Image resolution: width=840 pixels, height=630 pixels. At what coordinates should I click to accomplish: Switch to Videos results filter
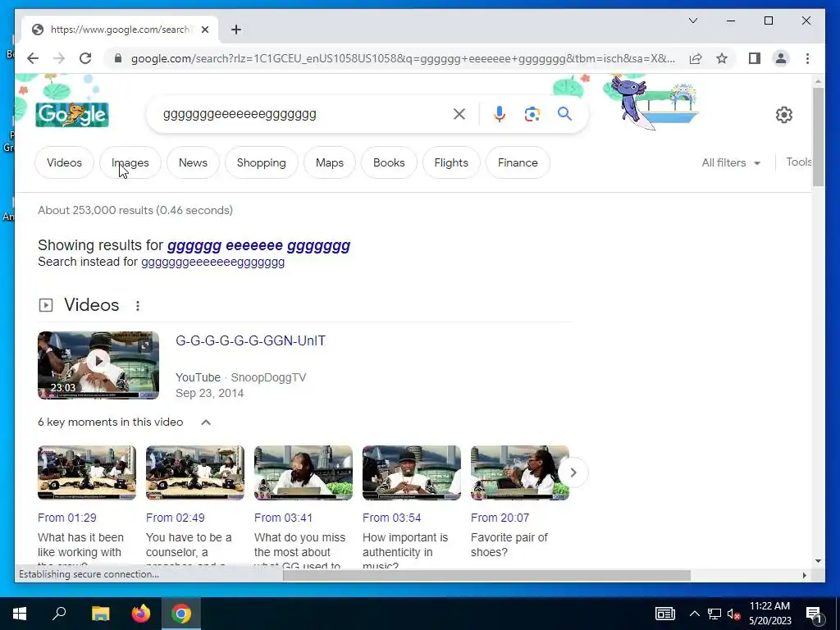[x=64, y=162]
